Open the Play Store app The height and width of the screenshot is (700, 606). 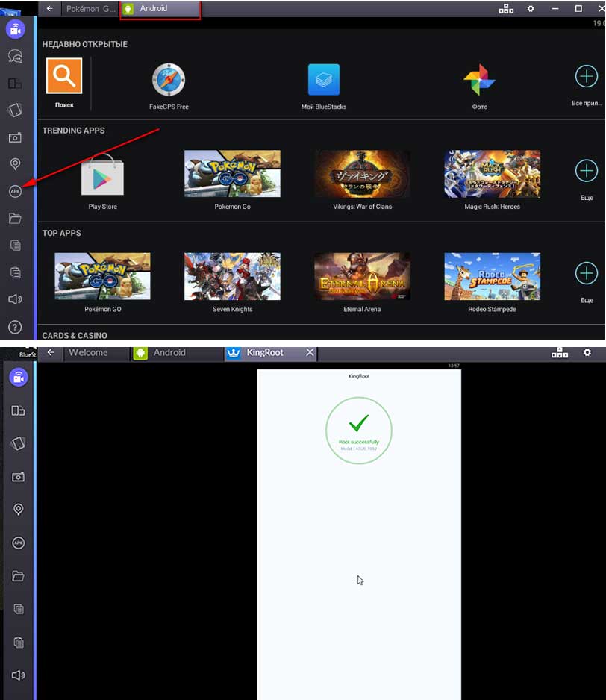tap(102, 175)
